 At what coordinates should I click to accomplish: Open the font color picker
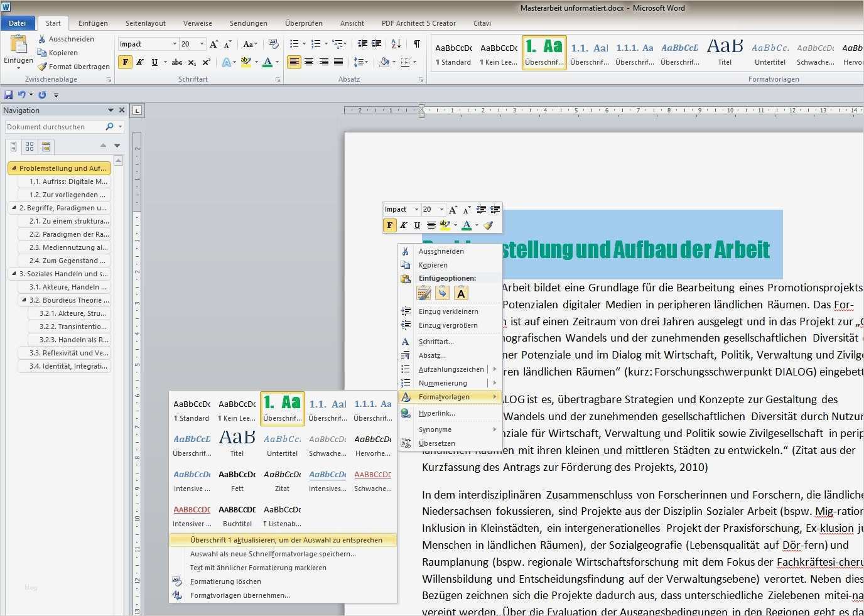tap(276, 62)
